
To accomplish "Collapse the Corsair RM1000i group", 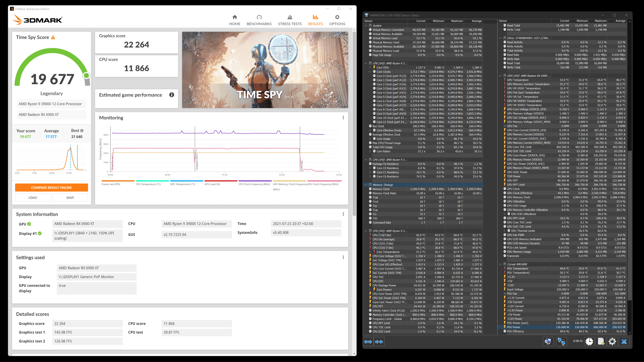I will click(x=500, y=264).
